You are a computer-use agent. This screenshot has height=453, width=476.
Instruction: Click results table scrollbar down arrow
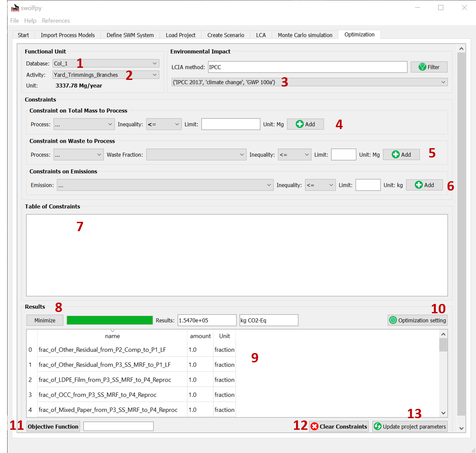pos(443,413)
